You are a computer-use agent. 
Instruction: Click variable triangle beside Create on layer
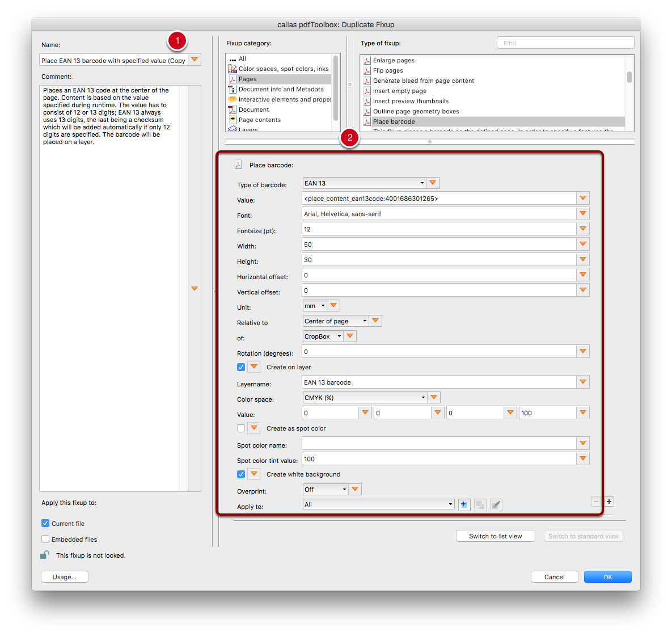coord(254,367)
